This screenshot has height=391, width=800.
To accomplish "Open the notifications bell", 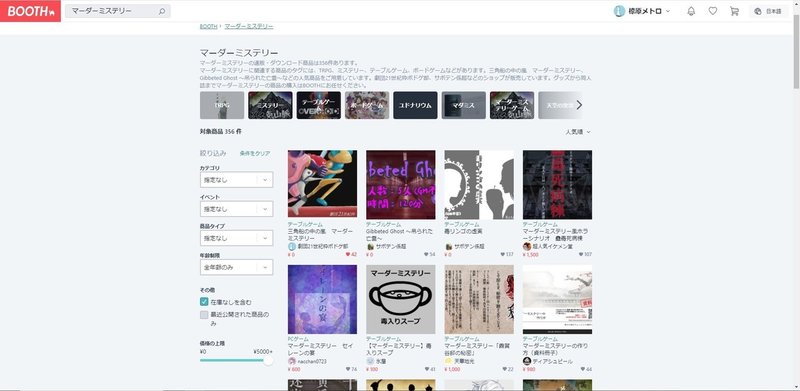I will tap(691, 11).
